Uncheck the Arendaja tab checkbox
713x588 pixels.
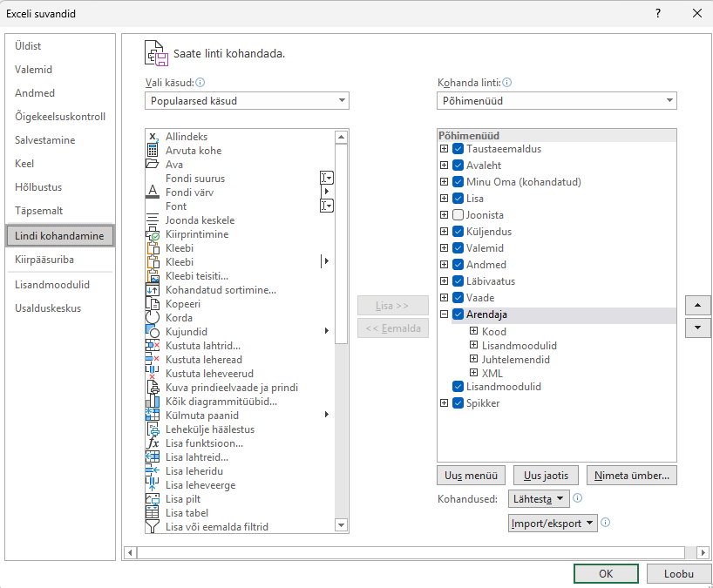point(458,314)
